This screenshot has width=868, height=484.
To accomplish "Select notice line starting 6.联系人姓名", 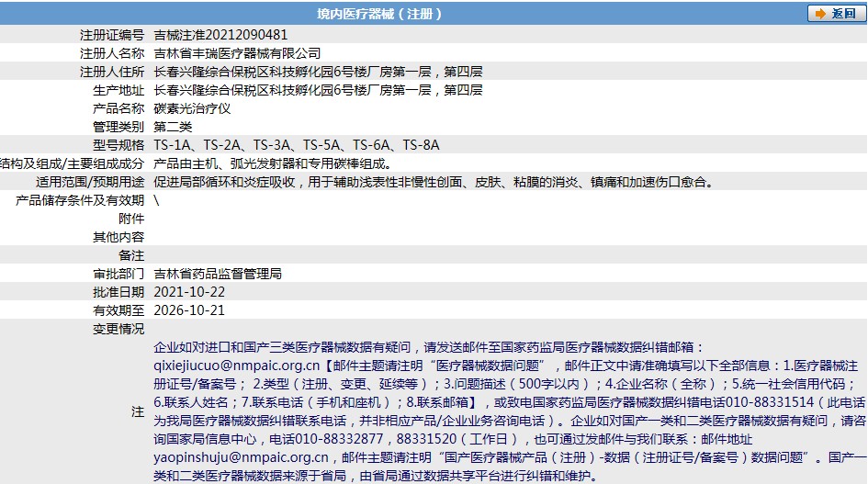I will tap(509, 402).
